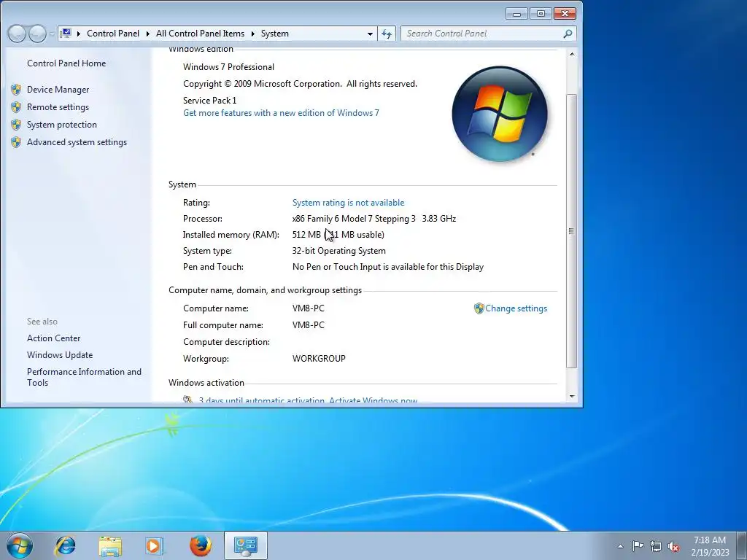Click the scrollbar down arrow
Viewport: 747px width, 560px height.
click(x=572, y=396)
